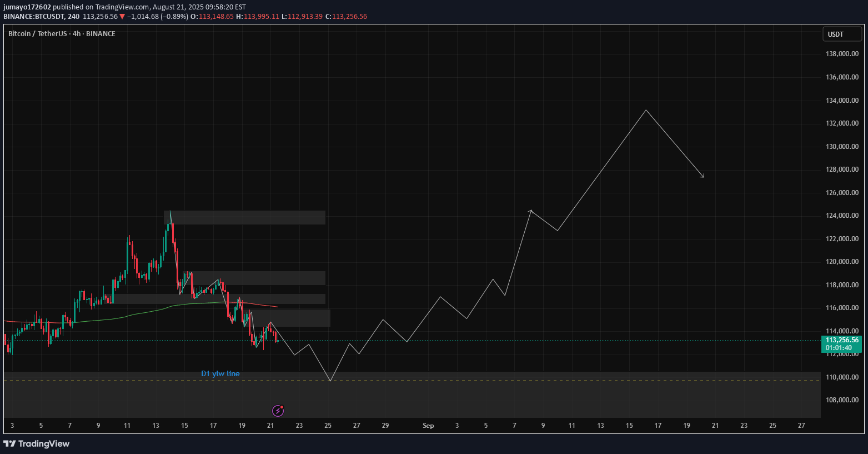Click the Sep label on the time axis

click(x=428, y=426)
